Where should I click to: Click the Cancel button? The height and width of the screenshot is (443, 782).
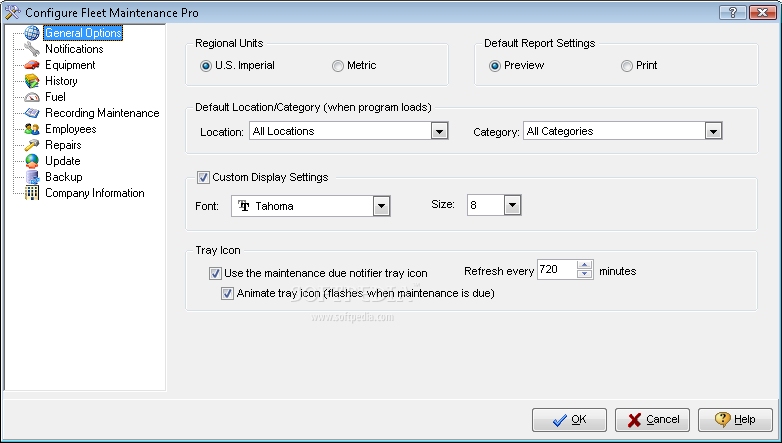tap(652, 420)
